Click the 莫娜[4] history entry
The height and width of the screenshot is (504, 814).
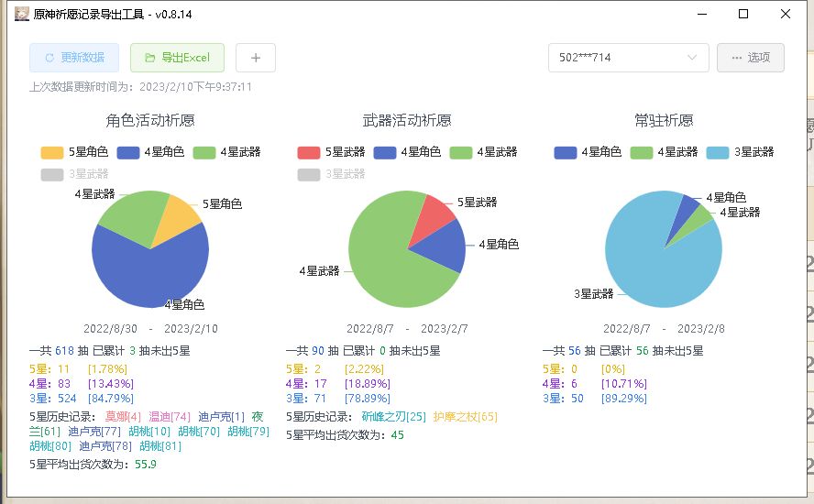[x=123, y=417]
